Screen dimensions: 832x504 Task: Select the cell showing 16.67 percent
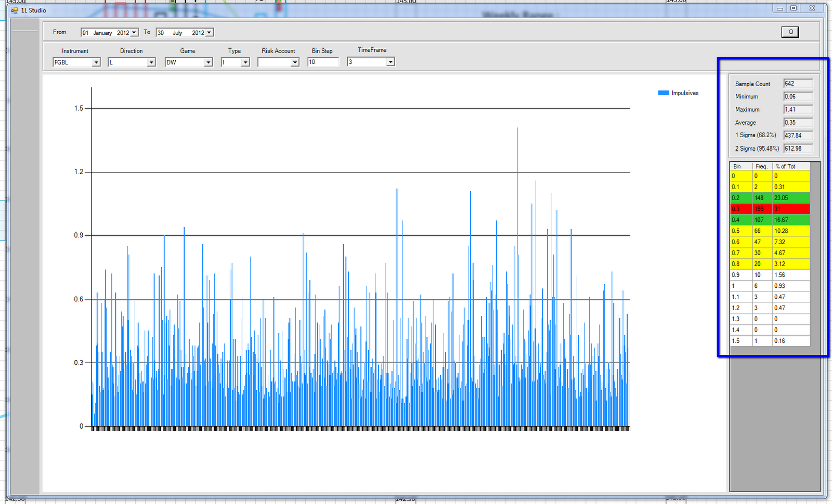click(791, 220)
